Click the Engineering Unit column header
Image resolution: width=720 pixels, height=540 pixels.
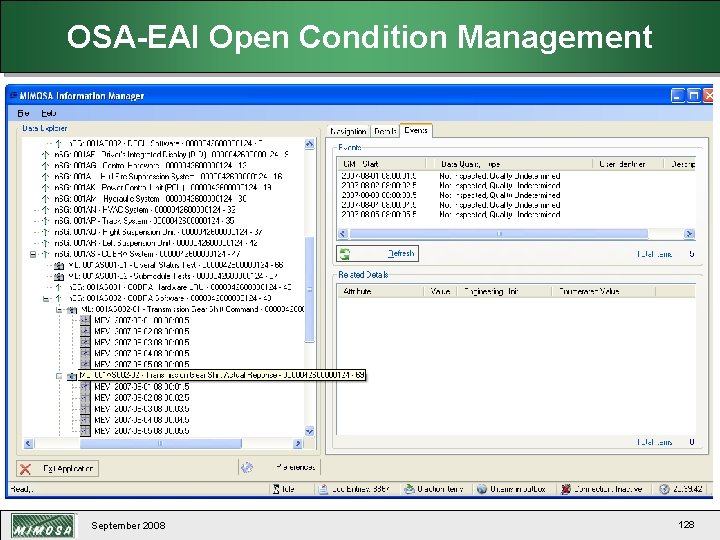click(x=504, y=291)
